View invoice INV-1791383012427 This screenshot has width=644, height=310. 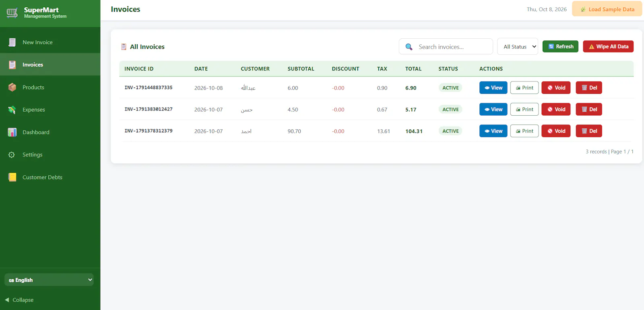[x=493, y=109]
